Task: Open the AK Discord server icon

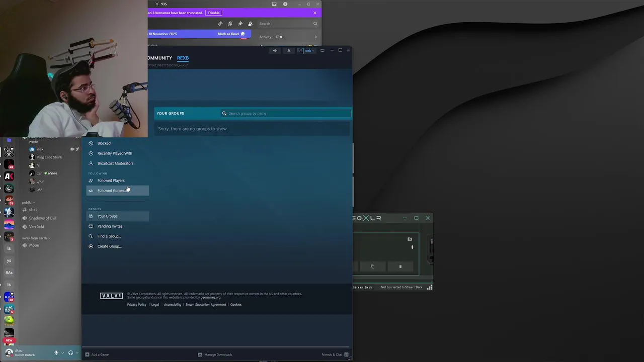Action: point(9,176)
